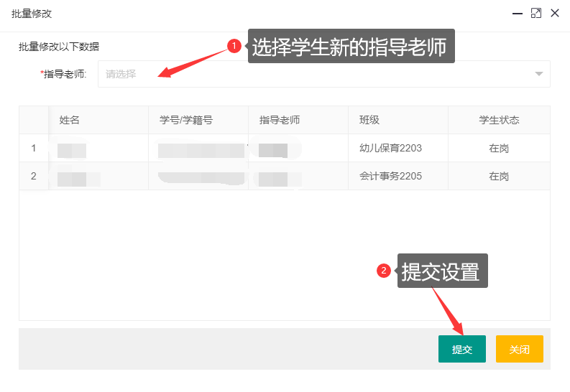Click 在岗 status in the first row
This screenshot has height=392, width=570.
(499, 149)
